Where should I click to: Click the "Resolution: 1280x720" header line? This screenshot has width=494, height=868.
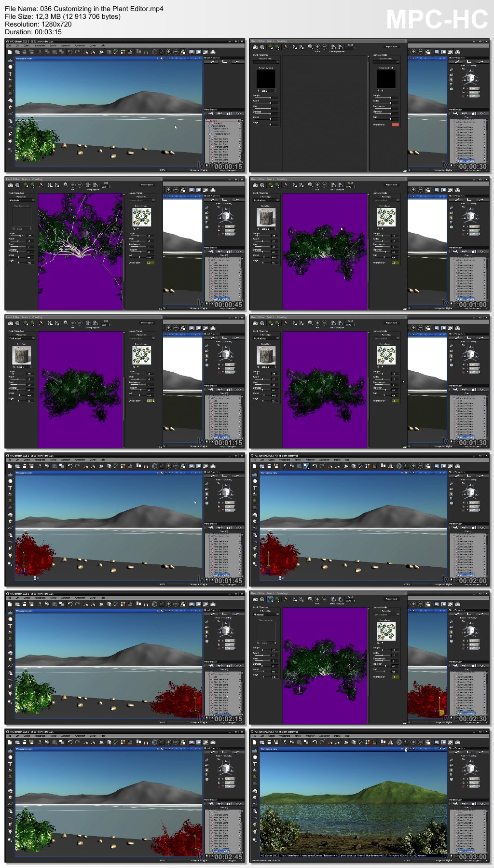pyautogui.click(x=38, y=24)
